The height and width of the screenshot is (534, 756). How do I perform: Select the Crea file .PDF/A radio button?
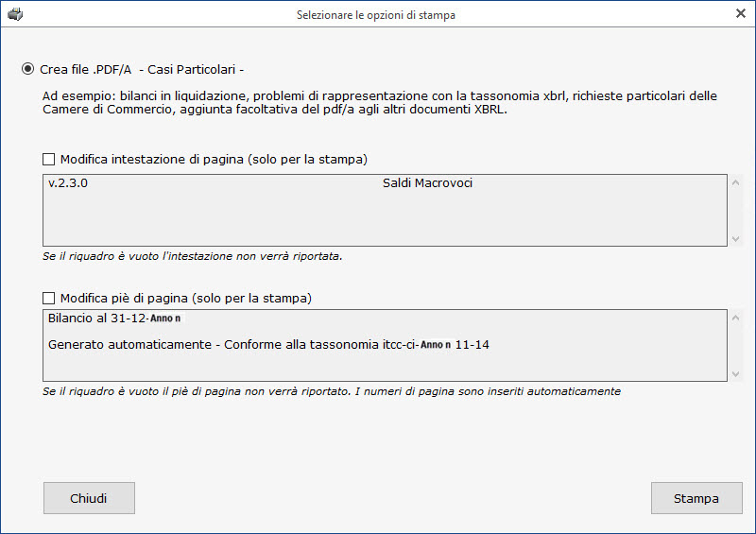pos(28,69)
